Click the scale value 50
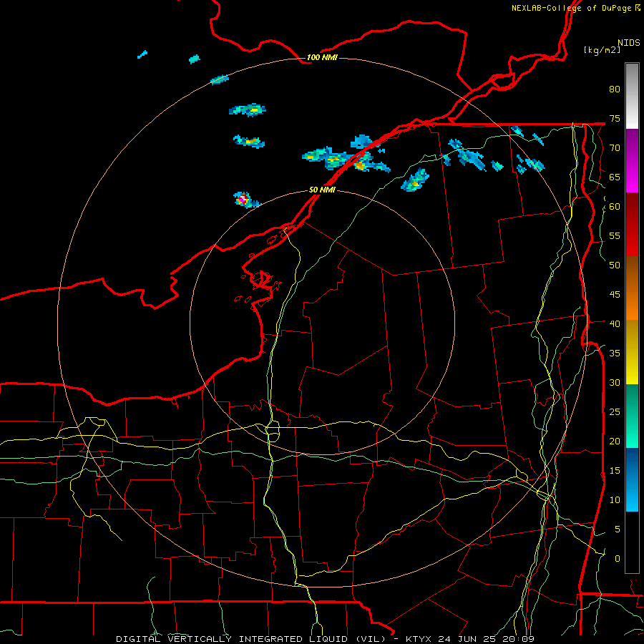Viewport: 644px width, 644px height. pyautogui.click(x=615, y=265)
